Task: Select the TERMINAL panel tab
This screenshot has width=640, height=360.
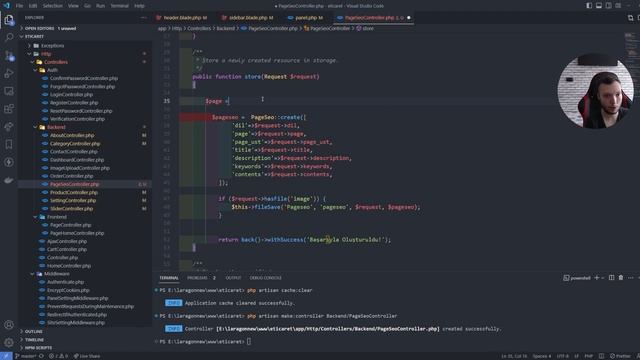Action: click(x=169, y=278)
